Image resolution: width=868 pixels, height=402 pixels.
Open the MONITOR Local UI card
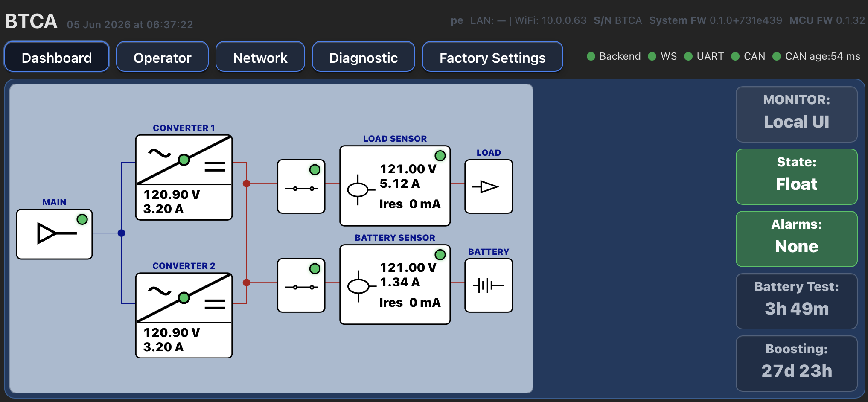(x=796, y=114)
